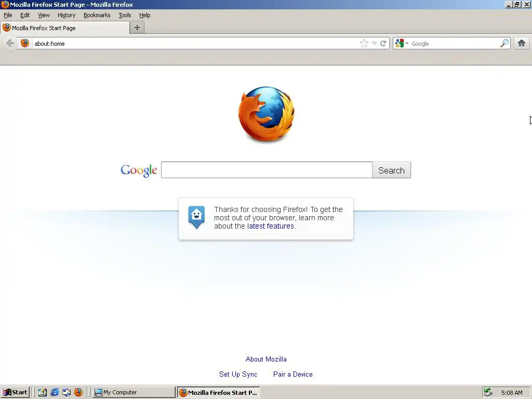Image resolution: width=532 pixels, height=399 pixels.
Task: Open the Tools menu
Action: [x=125, y=15]
